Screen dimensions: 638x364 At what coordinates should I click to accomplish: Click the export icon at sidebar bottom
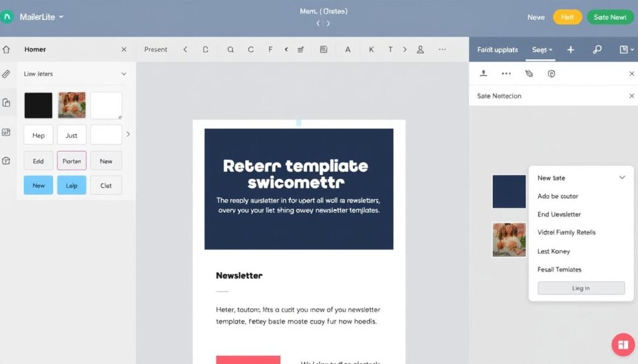click(7, 161)
